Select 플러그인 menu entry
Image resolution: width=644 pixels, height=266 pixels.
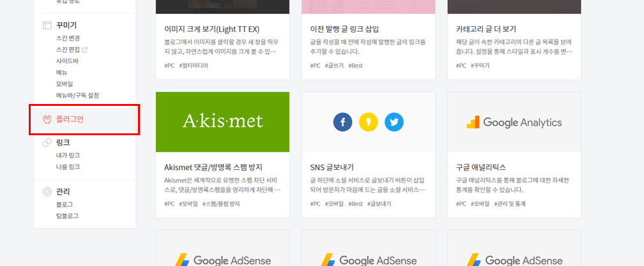(70, 119)
